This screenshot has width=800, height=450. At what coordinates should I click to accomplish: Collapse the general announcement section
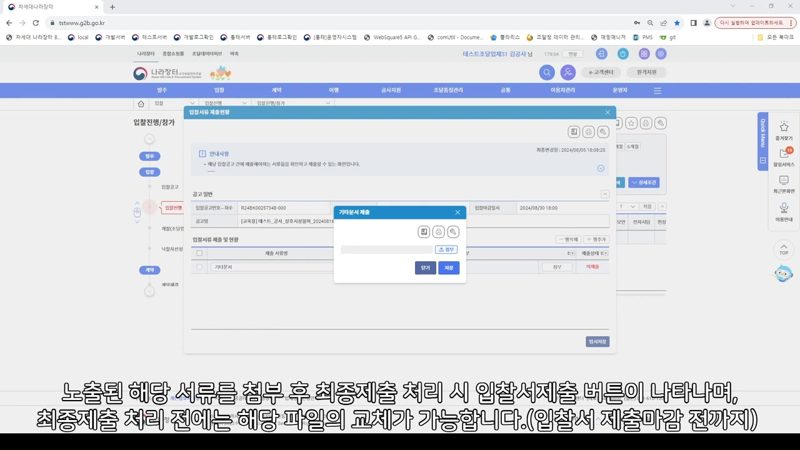pyautogui.click(x=605, y=194)
